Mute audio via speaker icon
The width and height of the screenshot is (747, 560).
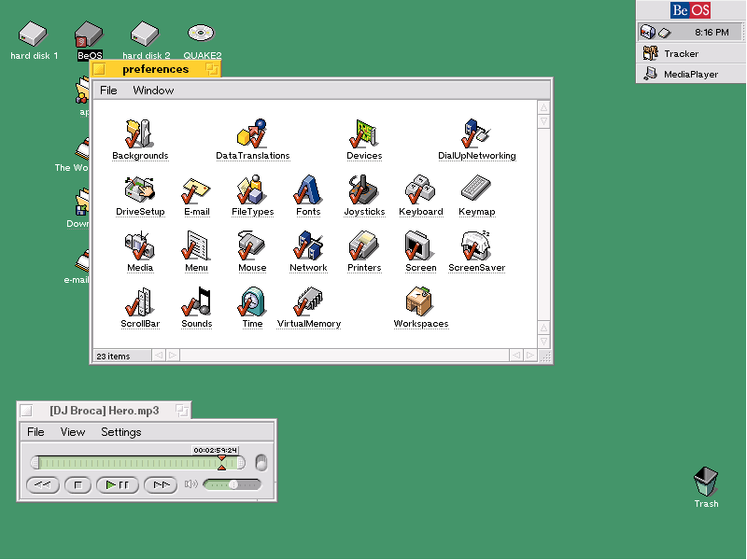[x=191, y=484]
